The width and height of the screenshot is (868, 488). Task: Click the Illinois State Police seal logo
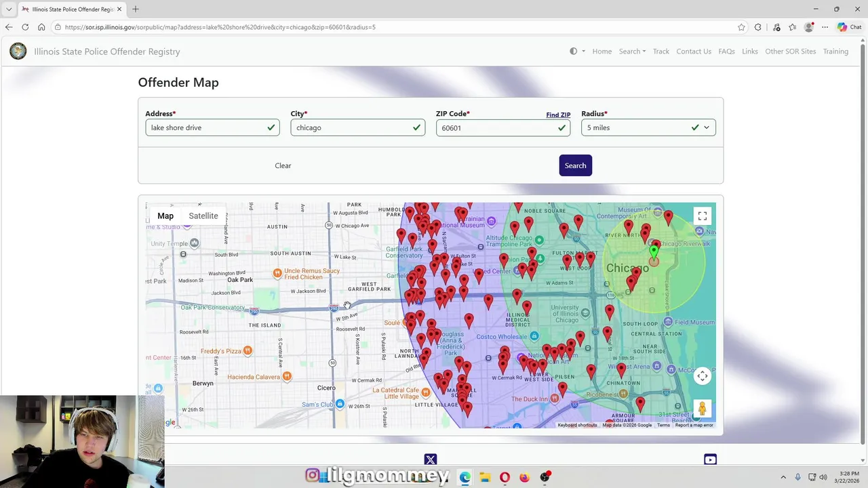(x=18, y=52)
